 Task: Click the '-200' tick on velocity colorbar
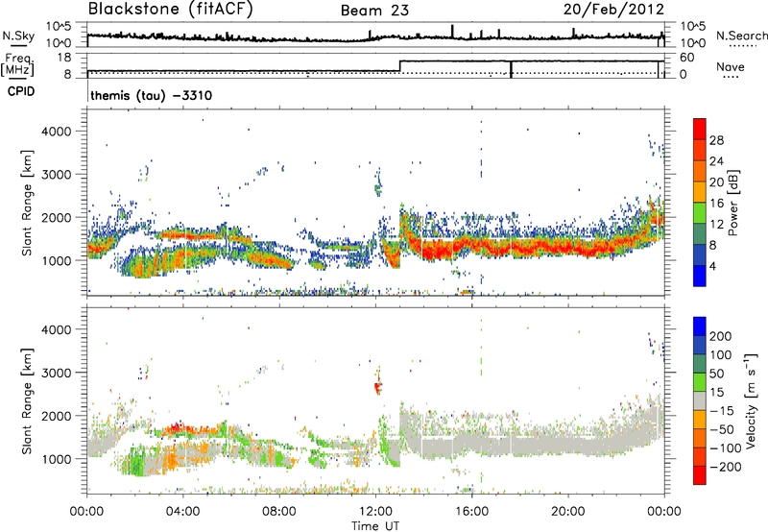(x=724, y=467)
